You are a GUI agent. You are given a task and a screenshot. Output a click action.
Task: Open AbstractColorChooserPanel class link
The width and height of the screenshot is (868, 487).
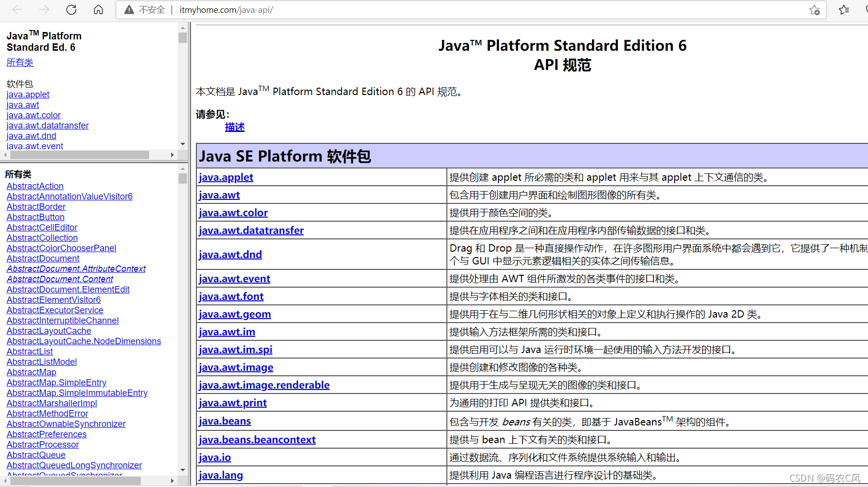[62, 248]
